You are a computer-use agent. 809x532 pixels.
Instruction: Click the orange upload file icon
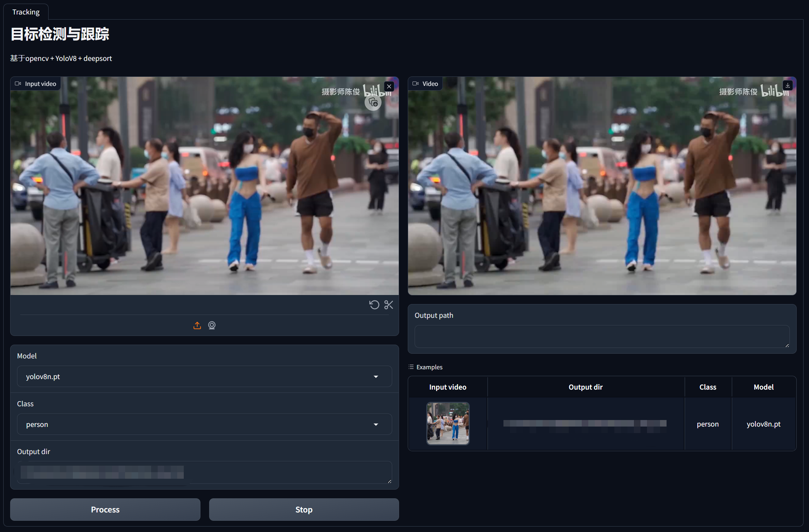[197, 325]
